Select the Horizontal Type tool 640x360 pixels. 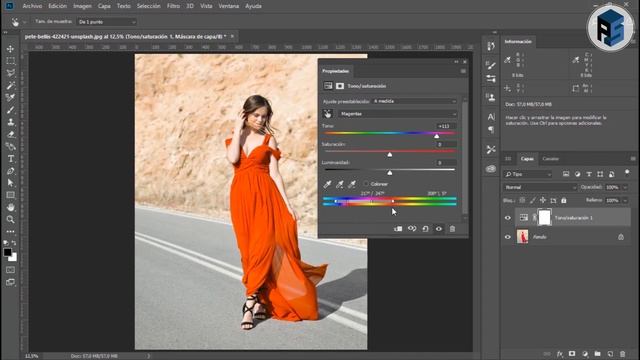click(x=11, y=159)
